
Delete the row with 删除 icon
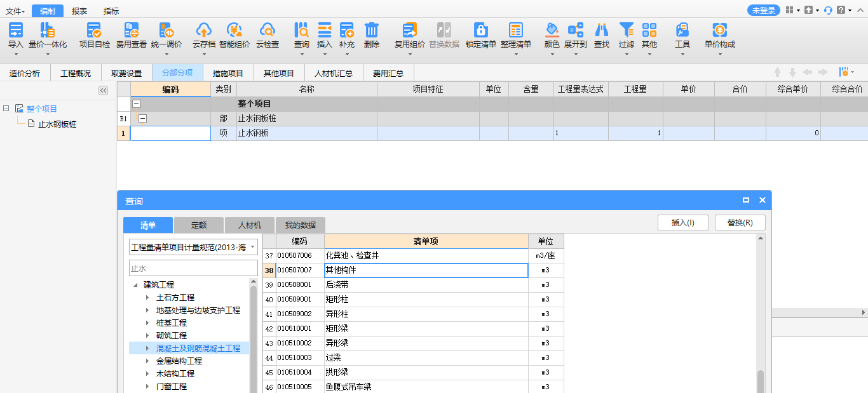coord(372,36)
